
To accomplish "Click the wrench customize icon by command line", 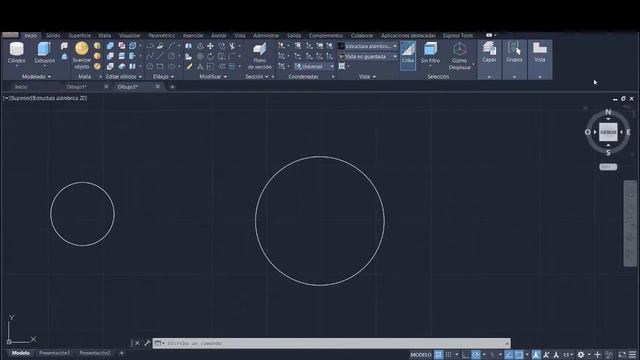I will pos(147,343).
